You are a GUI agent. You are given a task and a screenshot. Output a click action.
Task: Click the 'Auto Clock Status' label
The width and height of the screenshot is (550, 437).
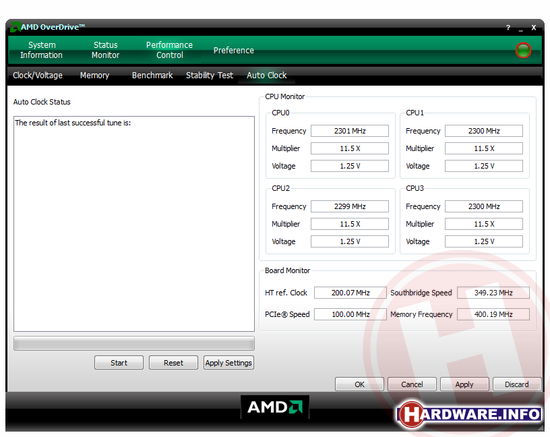[x=42, y=102]
